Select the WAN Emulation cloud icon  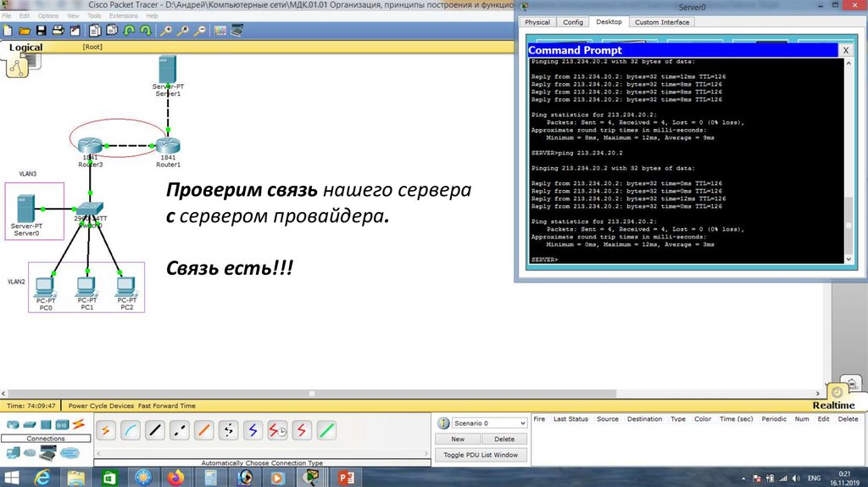30,453
